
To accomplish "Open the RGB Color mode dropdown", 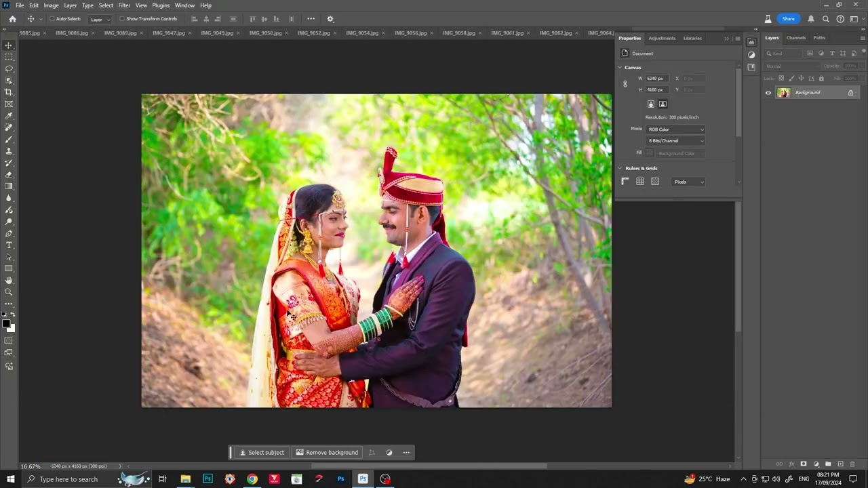I will point(675,129).
